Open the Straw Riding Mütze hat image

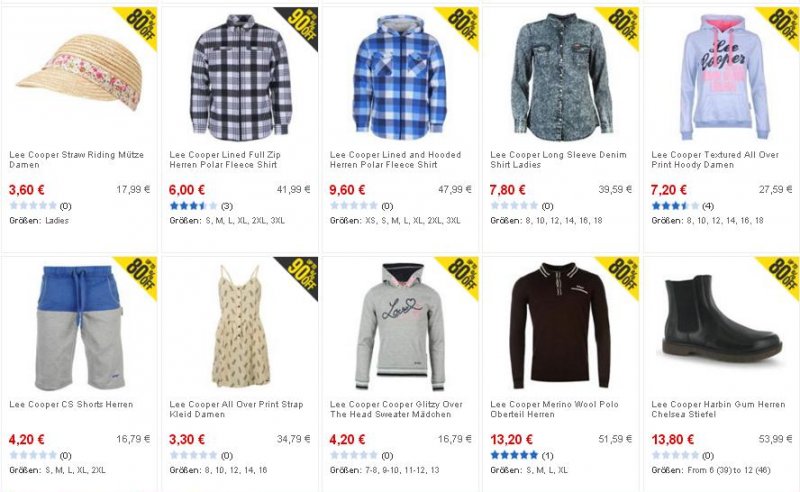click(x=79, y=72)
